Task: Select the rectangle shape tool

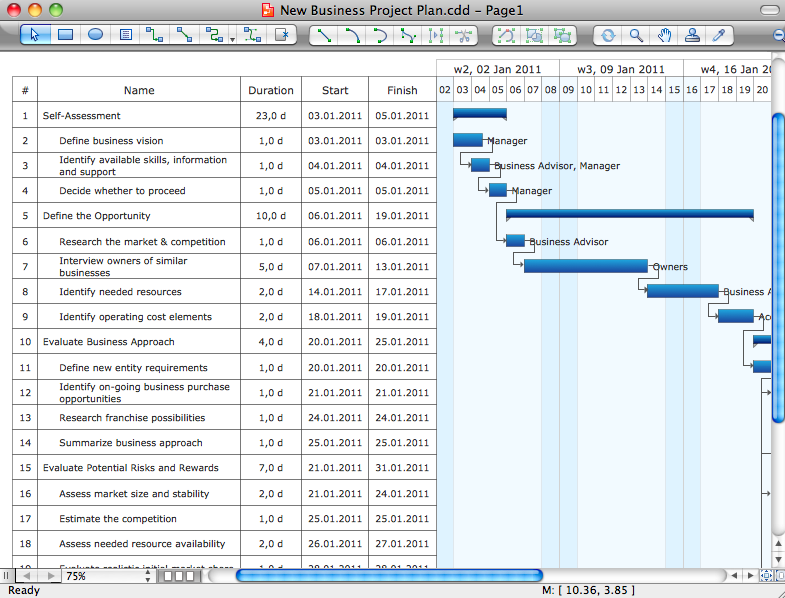Action: 65,35
